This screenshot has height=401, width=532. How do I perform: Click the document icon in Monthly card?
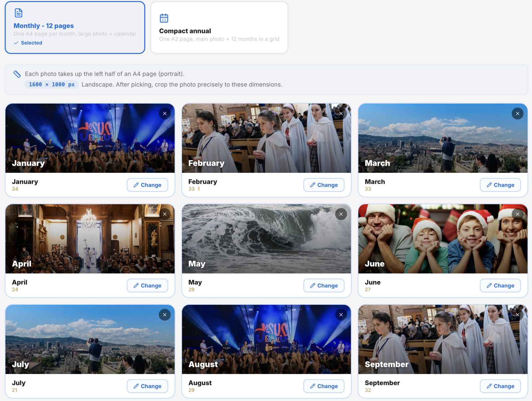coord(19,13)
